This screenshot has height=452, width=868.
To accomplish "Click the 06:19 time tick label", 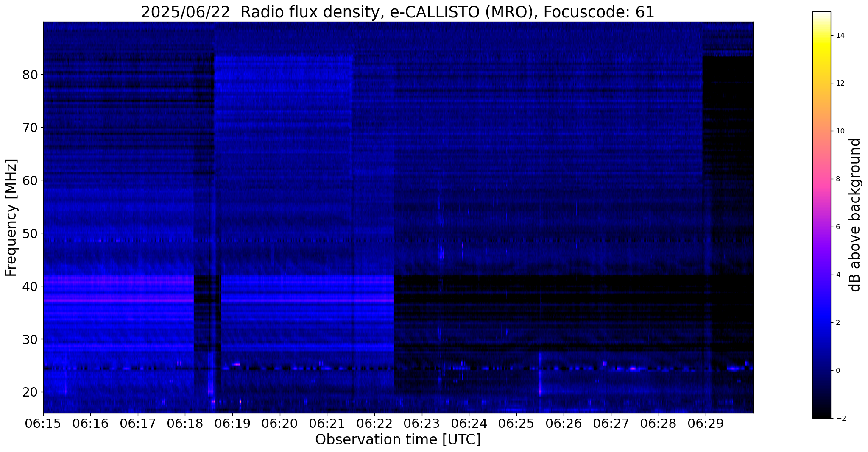I will [x=232, y=423].
